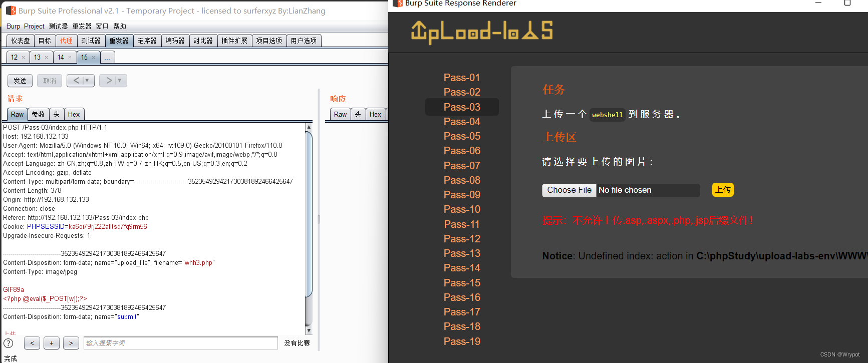Click the 取消 cancel button
Image resolution: width=868 pixels, height=363 pixels.
pos(50,81)
